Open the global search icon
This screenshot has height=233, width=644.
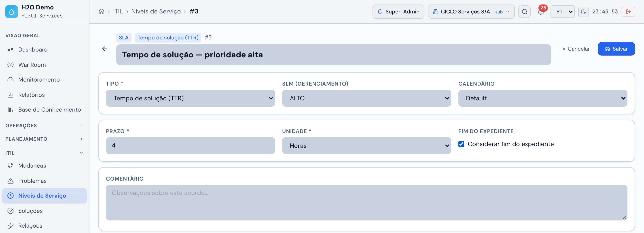[525, 11]
